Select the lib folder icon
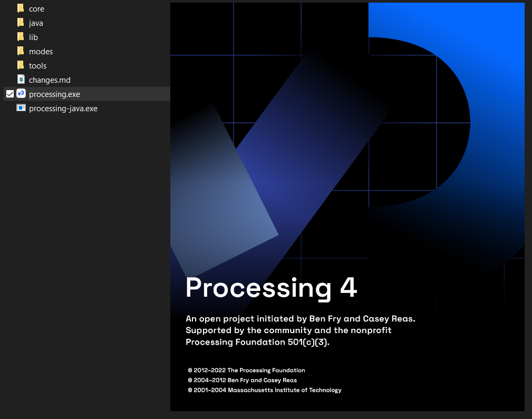Viewport: 532px width, 419px height. pyautogui.click(x=21, y=37)
